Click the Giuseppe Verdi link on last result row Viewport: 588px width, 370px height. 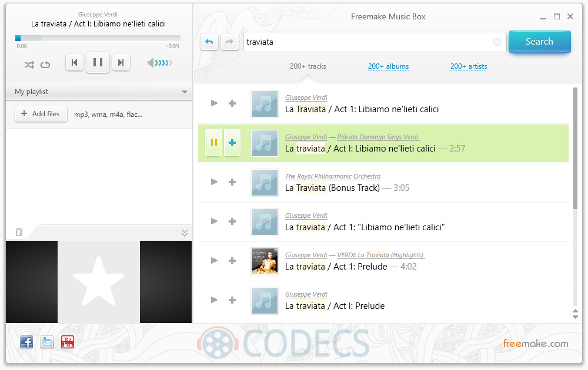pyautogui.click(x=306, y=294)
